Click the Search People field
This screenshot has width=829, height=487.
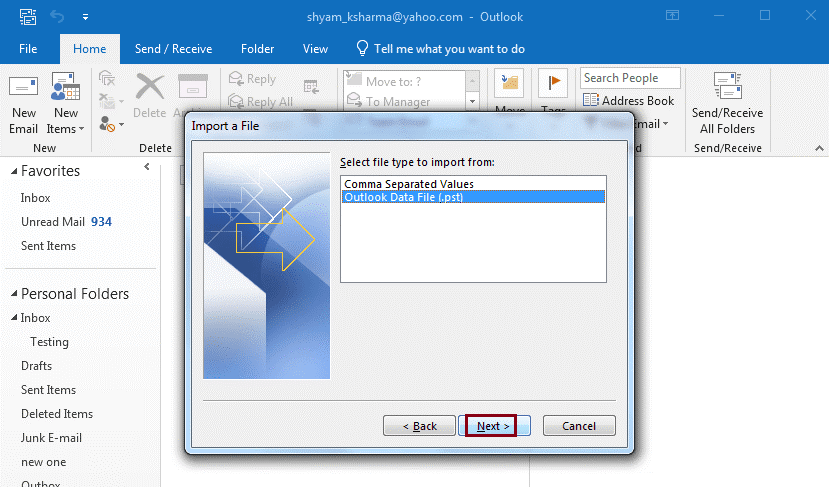(630, 78)
